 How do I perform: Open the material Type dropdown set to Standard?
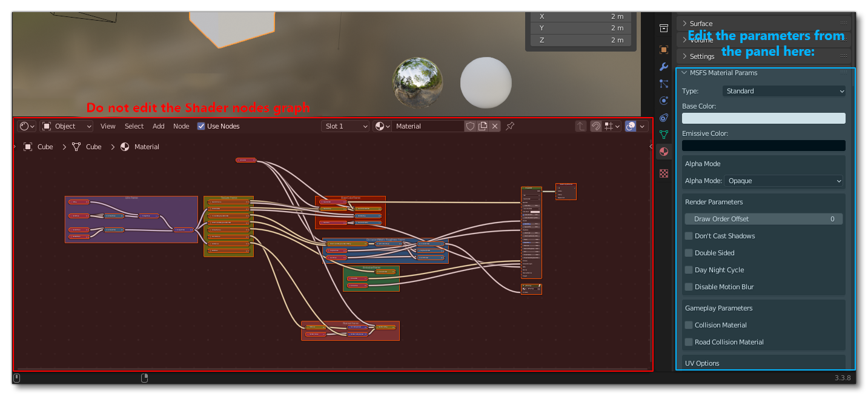point(784,91)
